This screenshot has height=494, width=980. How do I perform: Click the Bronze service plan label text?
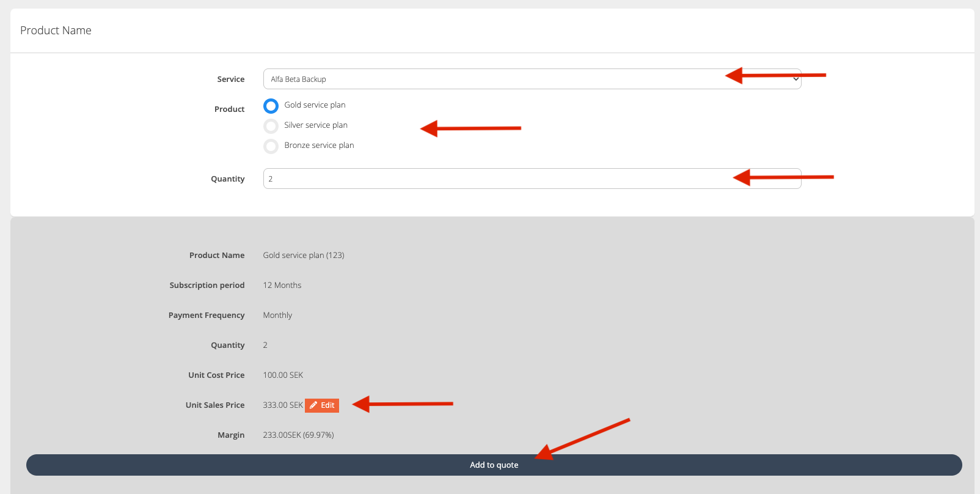tap(319, 146)
